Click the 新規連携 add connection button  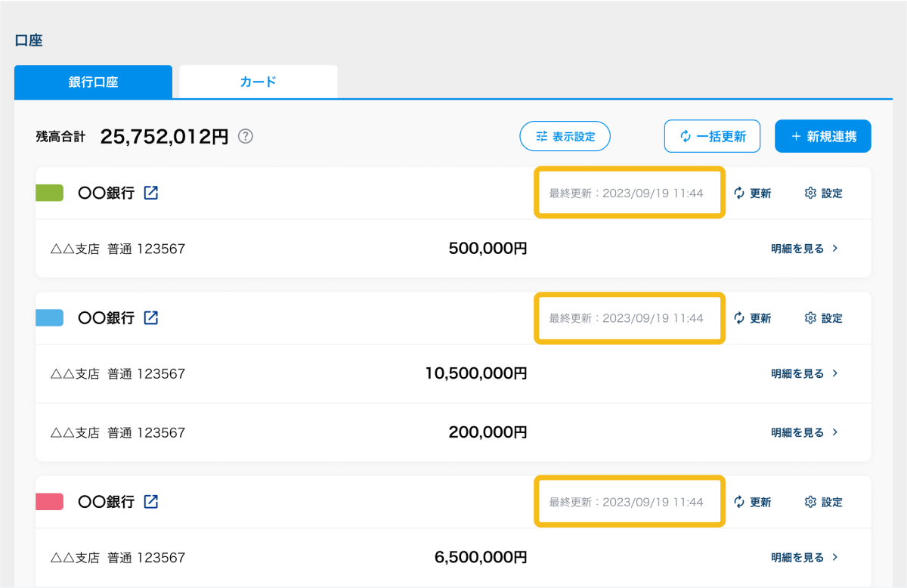(x=823, y=137)
